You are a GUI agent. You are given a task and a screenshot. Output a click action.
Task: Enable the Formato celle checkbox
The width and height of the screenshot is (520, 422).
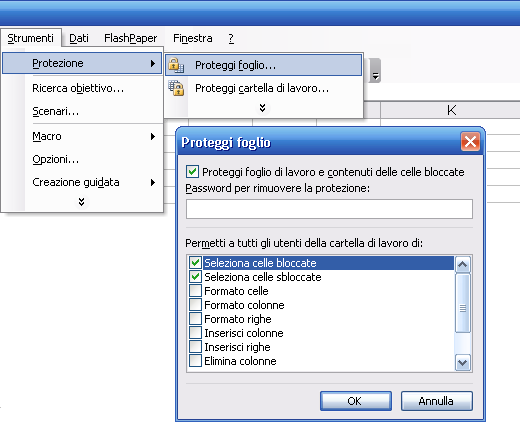point(195,291)
